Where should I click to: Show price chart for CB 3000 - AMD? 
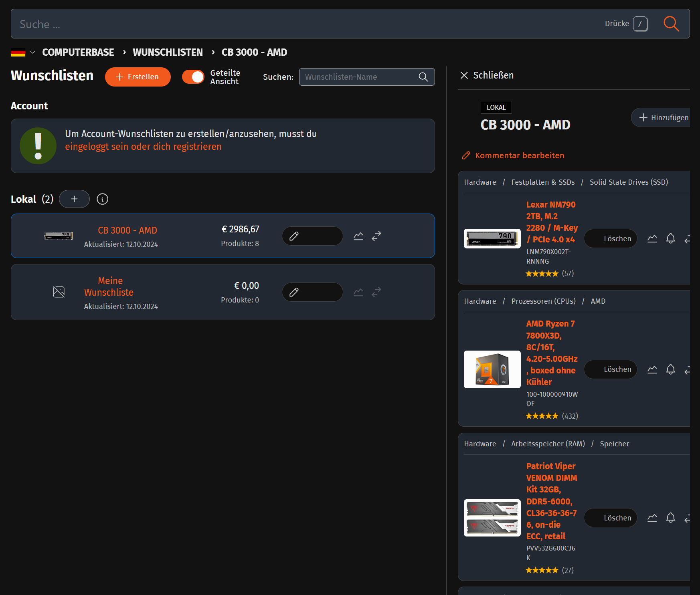(x=358, y=236)
